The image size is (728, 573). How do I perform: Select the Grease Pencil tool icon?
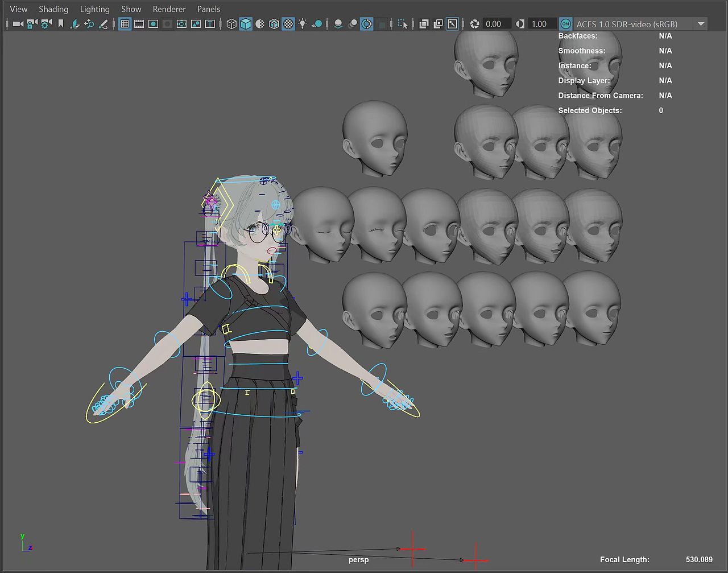click(x=104, y=24)
